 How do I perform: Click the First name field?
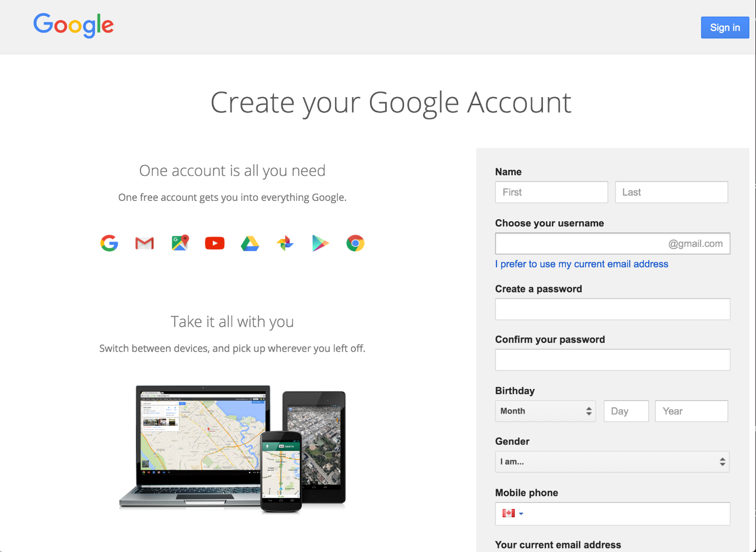[551, 192]
